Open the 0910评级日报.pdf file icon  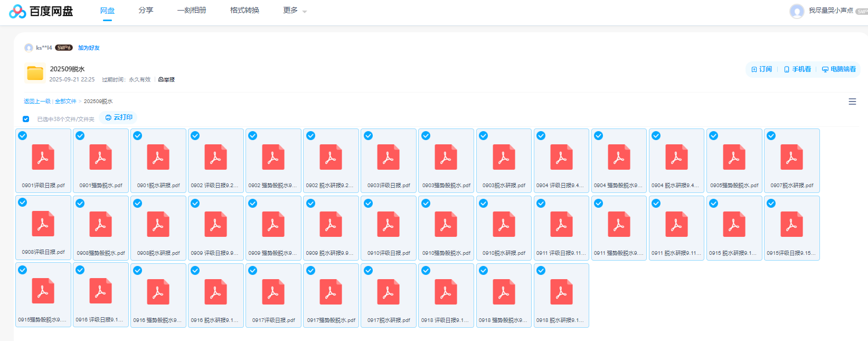click(388, 225)
